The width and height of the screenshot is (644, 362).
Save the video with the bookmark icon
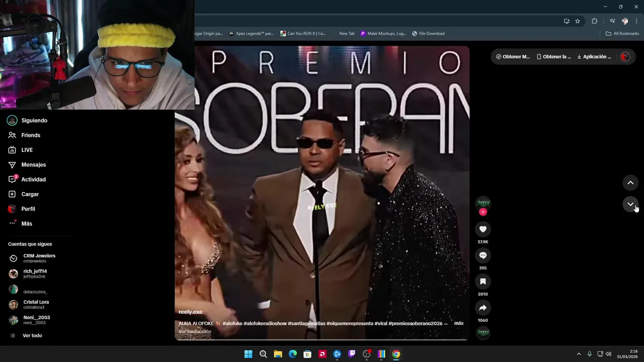pos(483,282)
